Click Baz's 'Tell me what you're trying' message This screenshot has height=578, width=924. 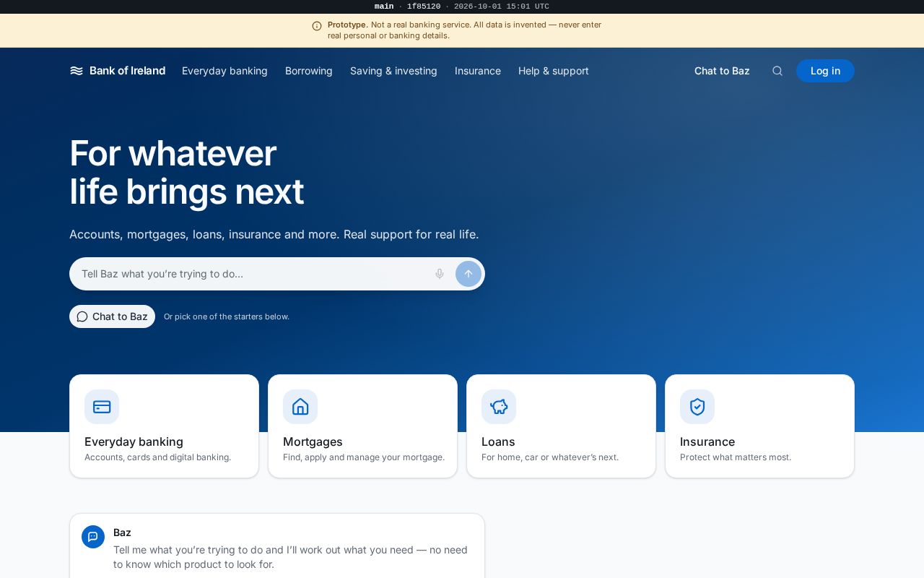point(290,557)
